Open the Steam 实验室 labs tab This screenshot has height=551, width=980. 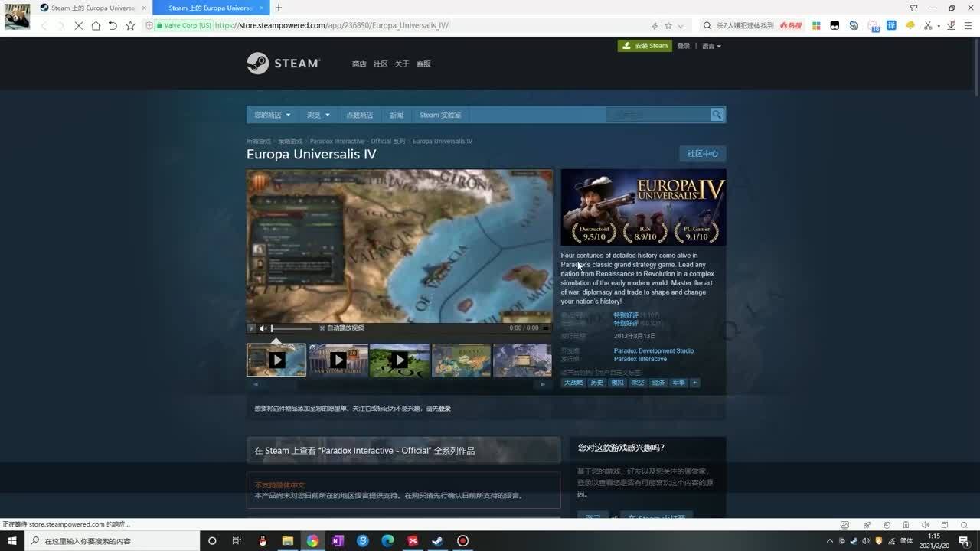click(x=440, y=115)
